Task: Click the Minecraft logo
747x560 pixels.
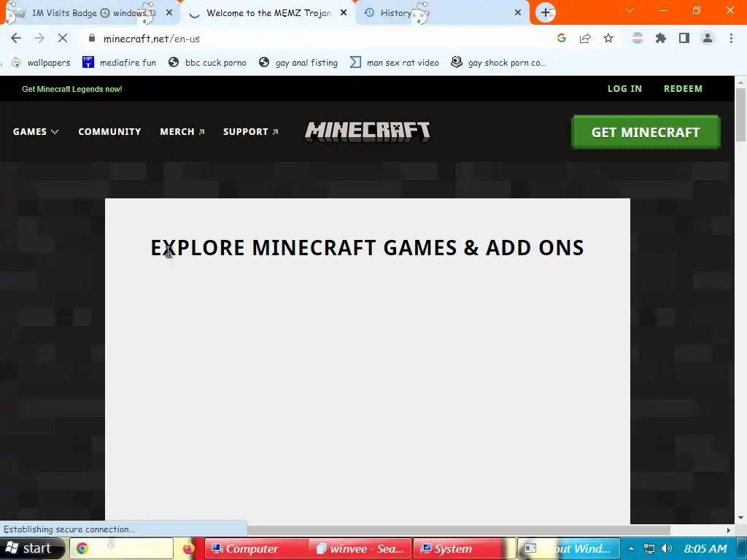Action: pyautogui.click(x=368, y=131)
